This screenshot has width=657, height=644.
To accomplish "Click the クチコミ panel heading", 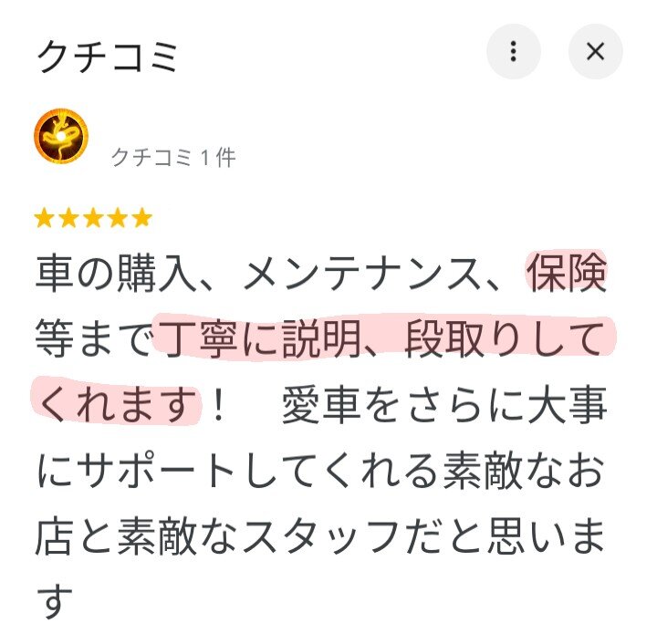I will (x=108, y=57).
